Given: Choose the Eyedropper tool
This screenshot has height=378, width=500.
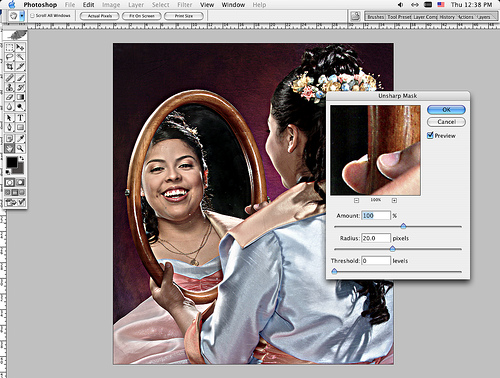Looking at the screenshot, I should pos(20,138).
